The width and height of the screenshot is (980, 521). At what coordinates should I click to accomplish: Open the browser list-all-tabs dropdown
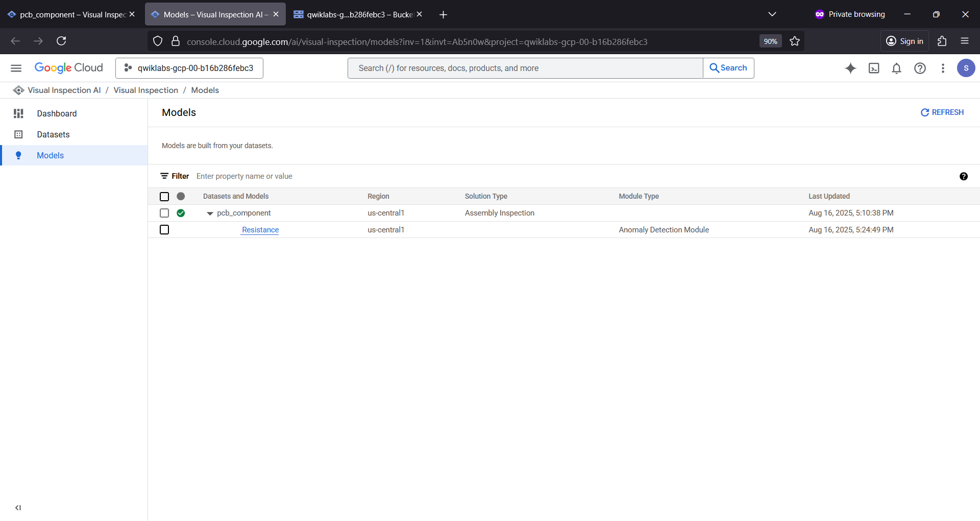772,14
